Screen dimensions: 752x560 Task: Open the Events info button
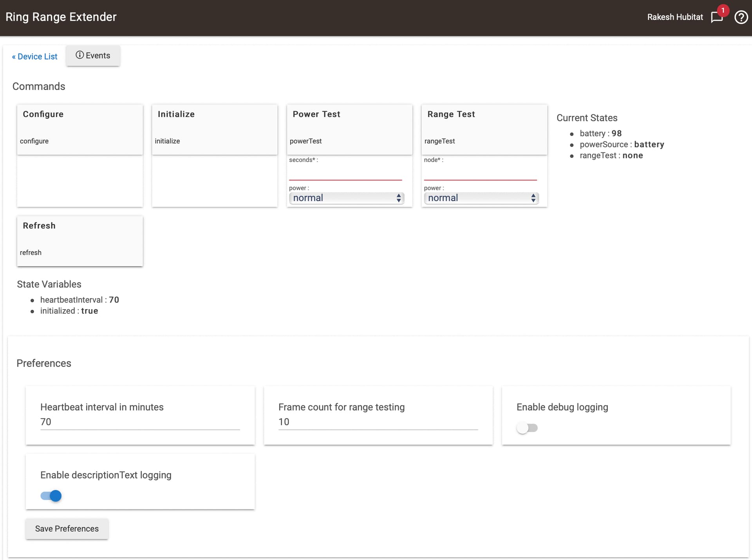tap(93, 56)
